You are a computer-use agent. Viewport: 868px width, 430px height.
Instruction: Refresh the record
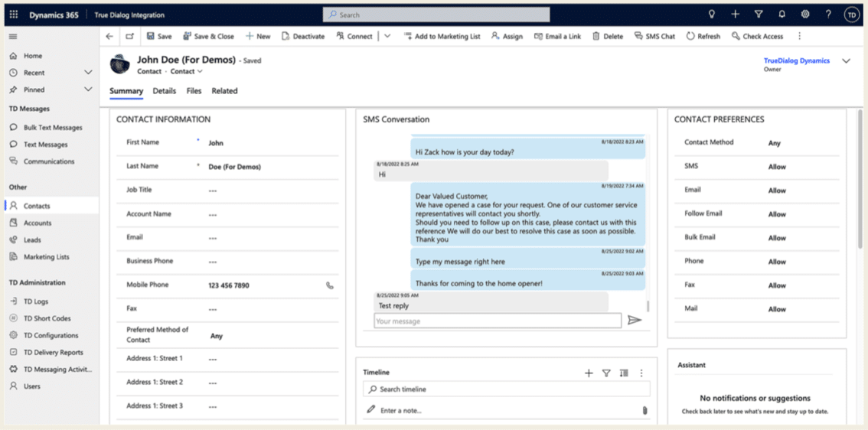(x=703, y=37)
